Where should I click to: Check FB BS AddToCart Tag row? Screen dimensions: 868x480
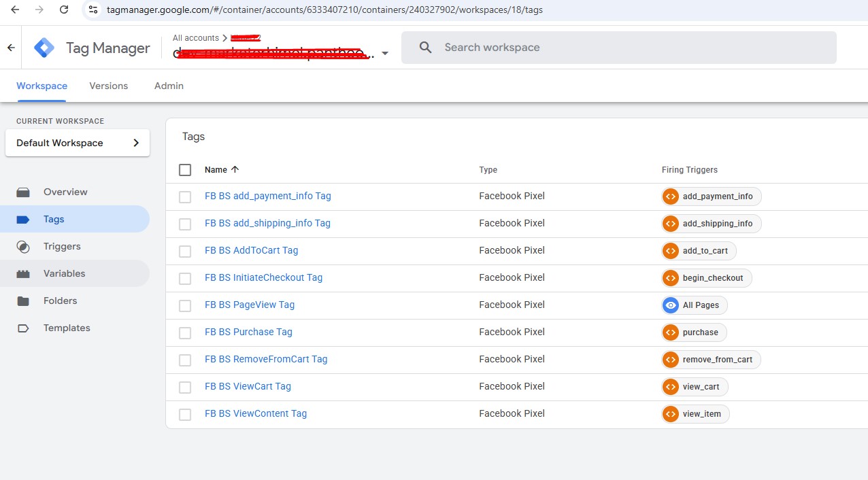tap(185, 252)
